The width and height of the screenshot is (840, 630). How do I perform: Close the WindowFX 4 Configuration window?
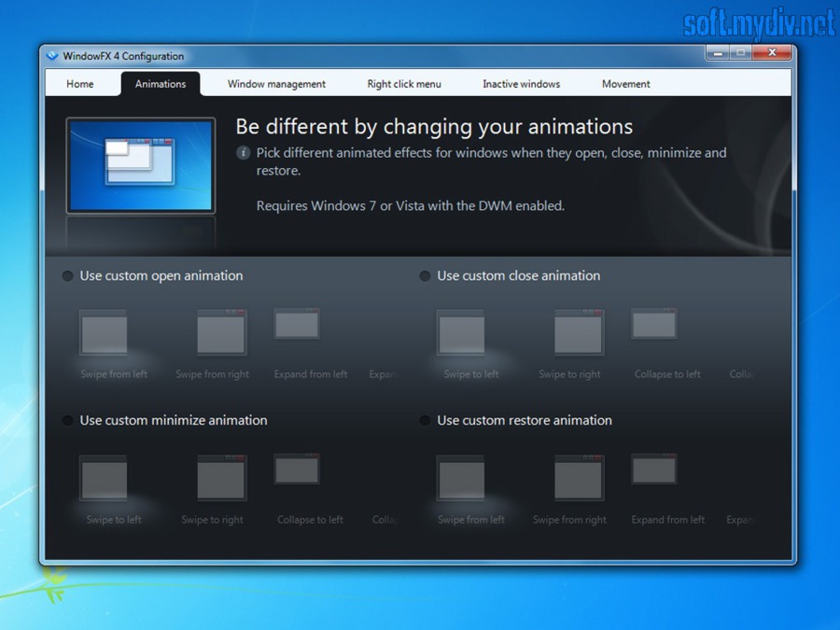pyautogui.click(x=772, y=52)
